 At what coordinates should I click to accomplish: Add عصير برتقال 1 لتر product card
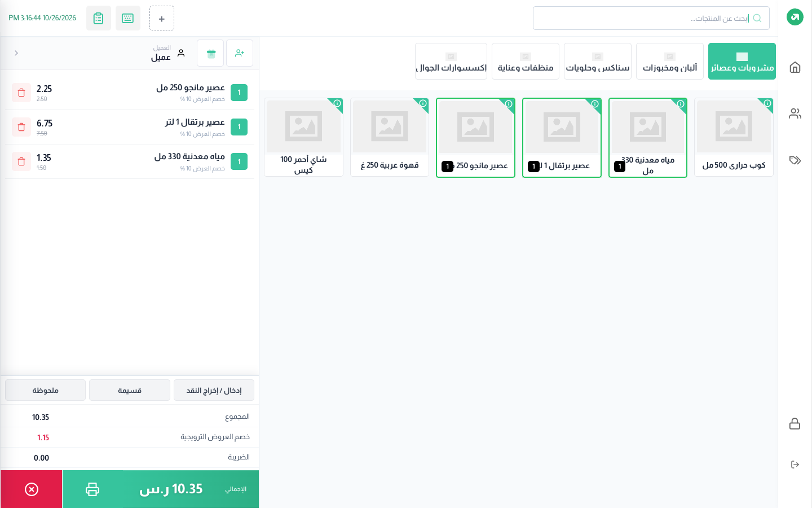(562, 137)
